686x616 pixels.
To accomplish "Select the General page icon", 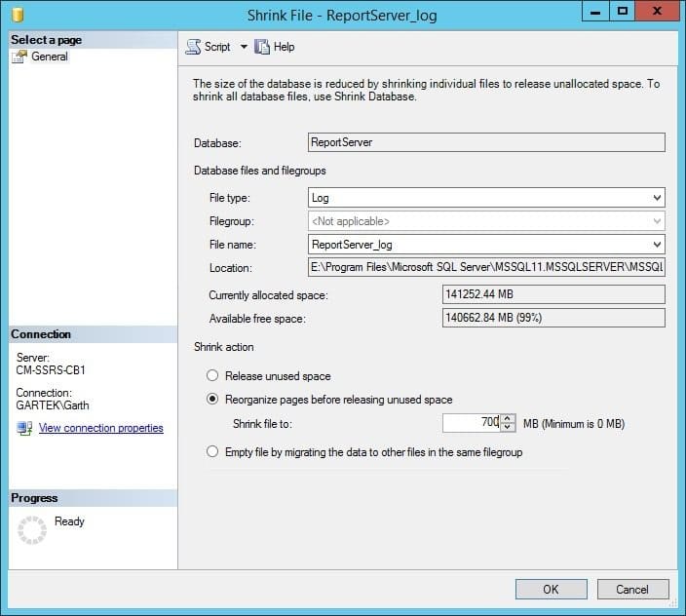I will tap(19, 57).
